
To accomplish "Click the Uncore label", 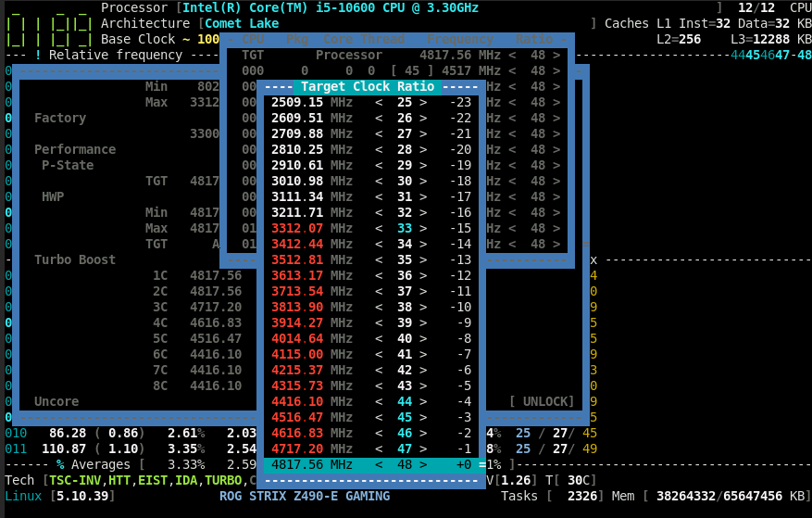I will 56,401.
